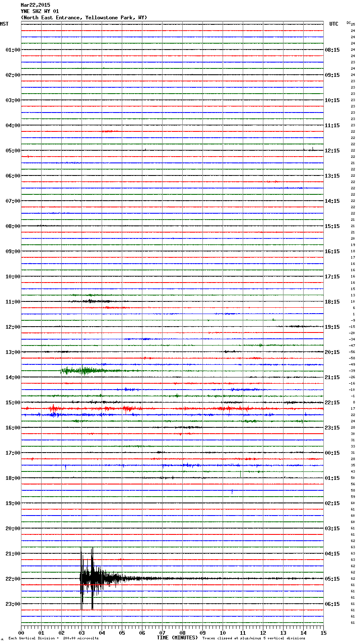
Task: Select the 13:15 UTC time label
Action: [x=332, y=176]
